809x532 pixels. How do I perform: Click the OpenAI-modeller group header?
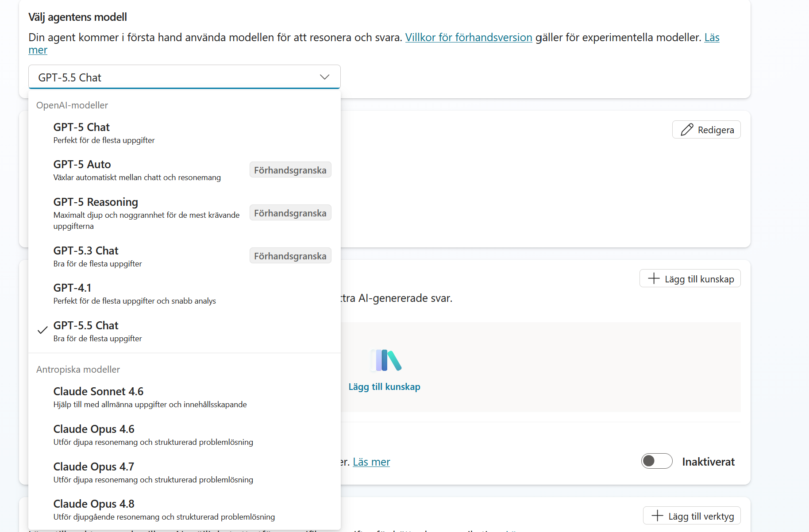pos(72,105)
